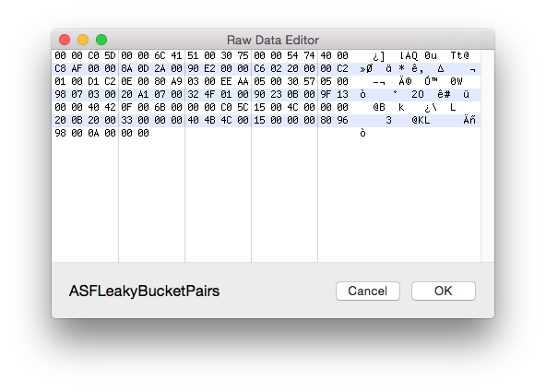Minimize window using the yellow button

coord(83,40)
